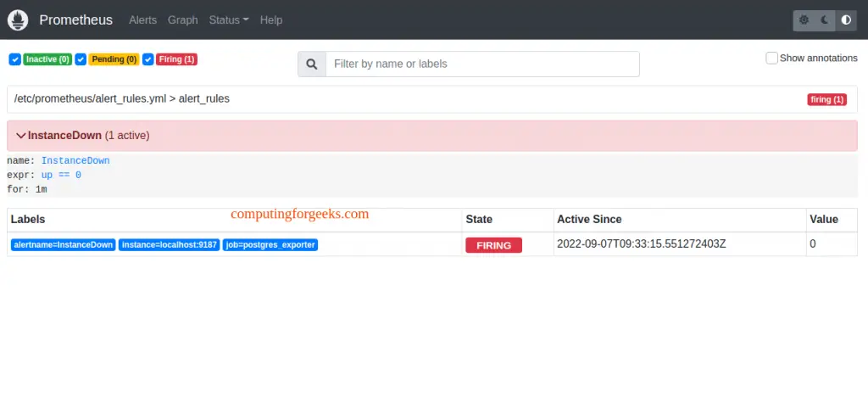Click the magnifier search icon
868x414 pixels.
(x=312, y=64)
